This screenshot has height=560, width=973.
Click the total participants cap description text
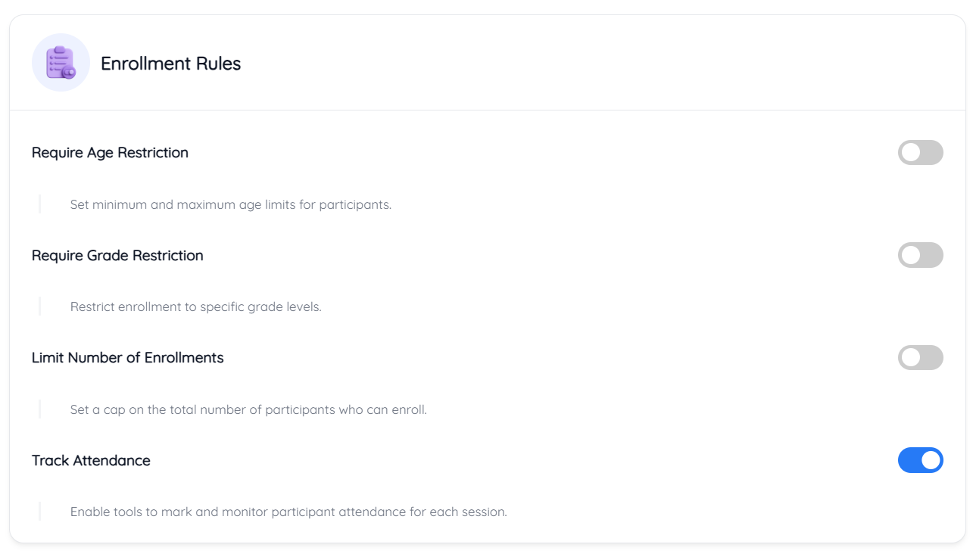tap(248, 410)
